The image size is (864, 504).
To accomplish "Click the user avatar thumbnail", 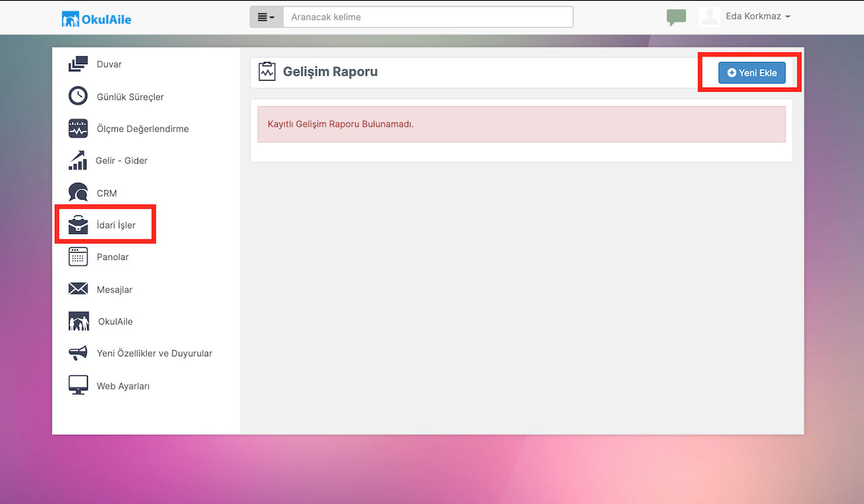I will click(710, 17).
